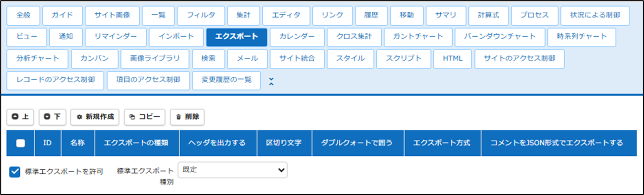Image resolution: width=644 pixels, height=195 pixels.
Task: Switch to サイト画像 tab
Action: pyautogui.click(x=112, y=15)
